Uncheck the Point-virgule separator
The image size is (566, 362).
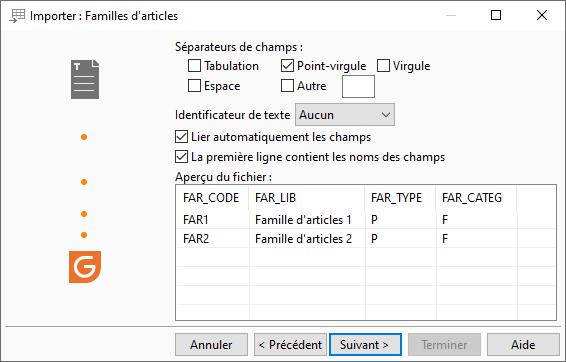coord(287,66)
